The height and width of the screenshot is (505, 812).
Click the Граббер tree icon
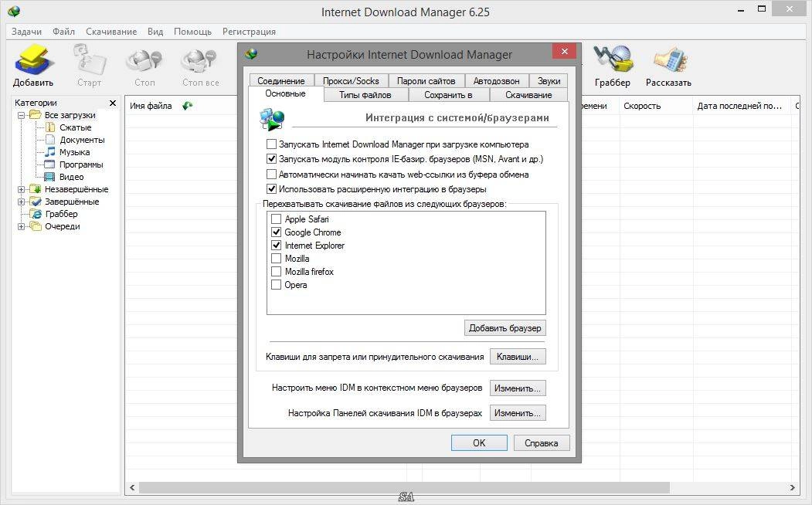point(36,214)
